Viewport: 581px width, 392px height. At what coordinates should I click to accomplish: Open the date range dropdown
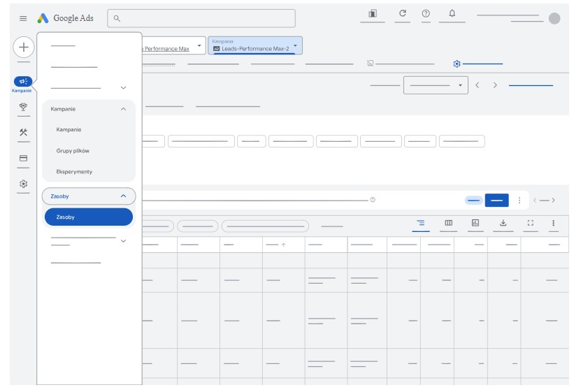[436, 85]
